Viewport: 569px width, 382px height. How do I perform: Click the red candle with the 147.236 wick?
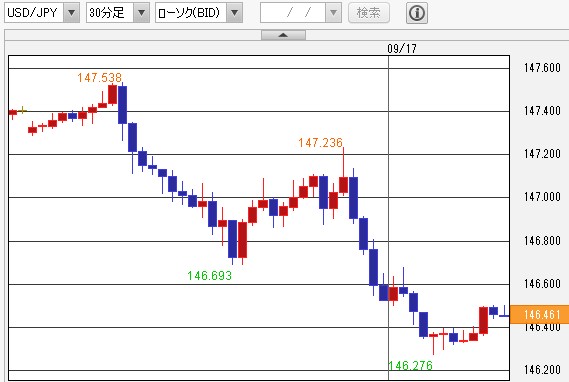(343, 185)
